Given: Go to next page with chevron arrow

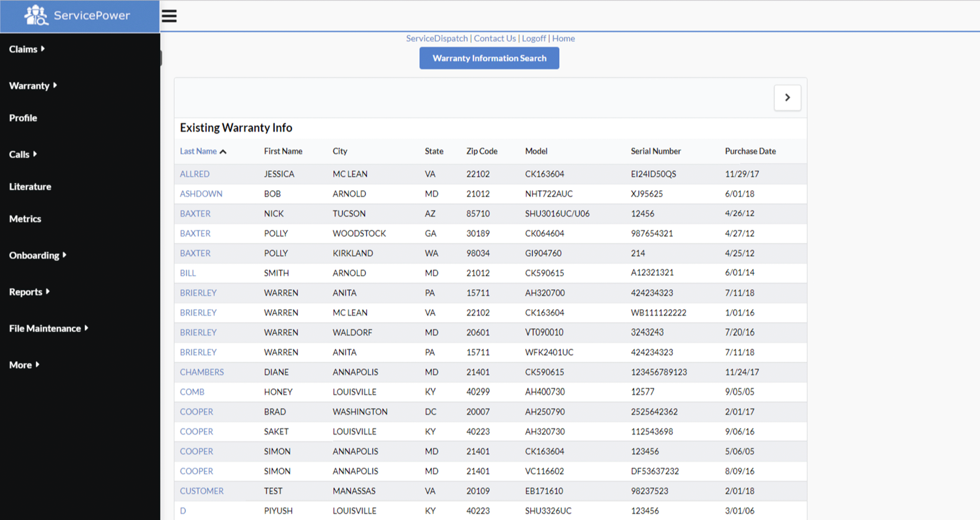Looking at the screenshot, I should tap(787, 98).
